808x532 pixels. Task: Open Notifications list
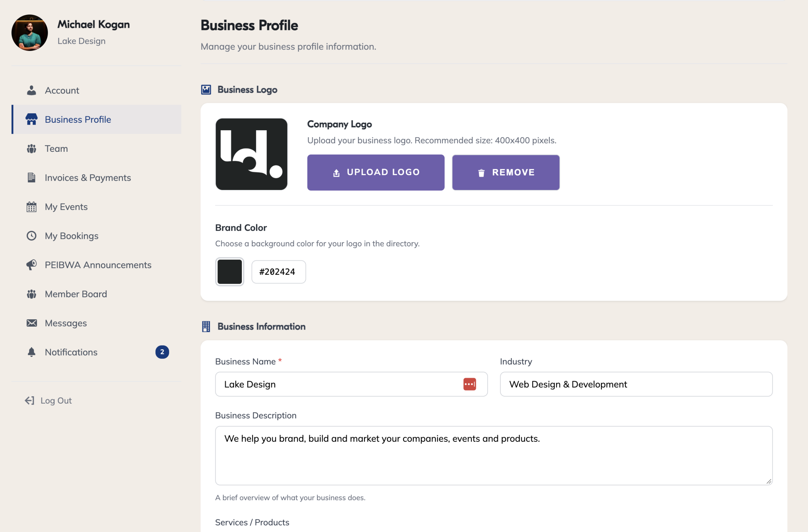pyautogui.click(x=96, y=352)
